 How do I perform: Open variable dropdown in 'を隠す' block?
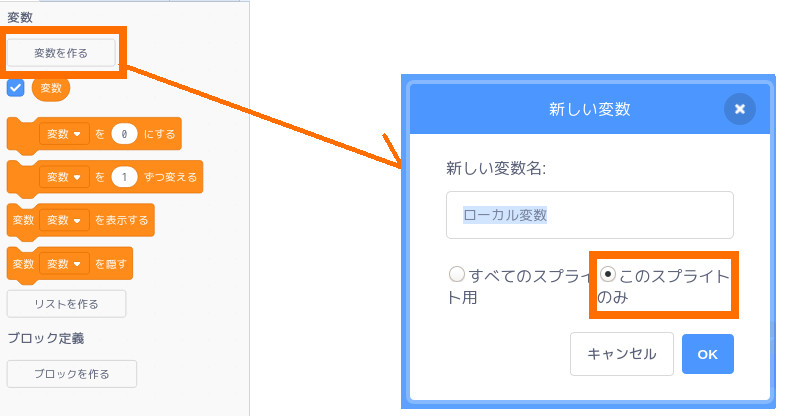click(x=64, y=264)
